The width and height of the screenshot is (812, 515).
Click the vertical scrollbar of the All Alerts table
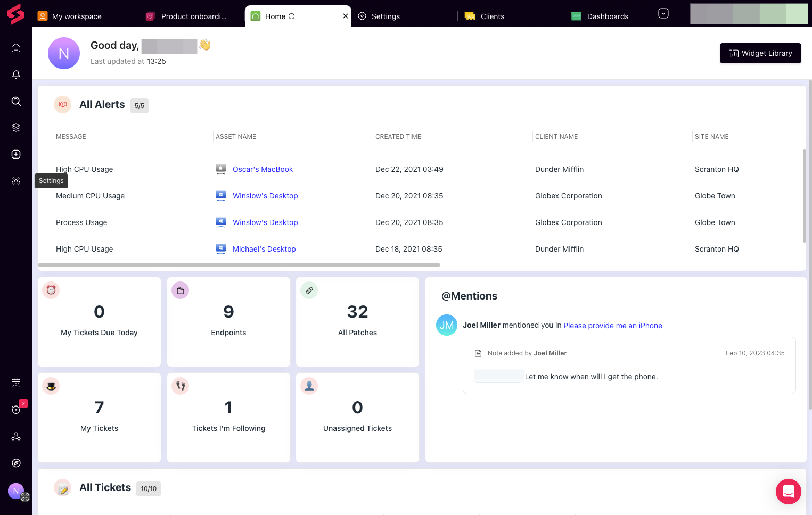coord(804,196)
